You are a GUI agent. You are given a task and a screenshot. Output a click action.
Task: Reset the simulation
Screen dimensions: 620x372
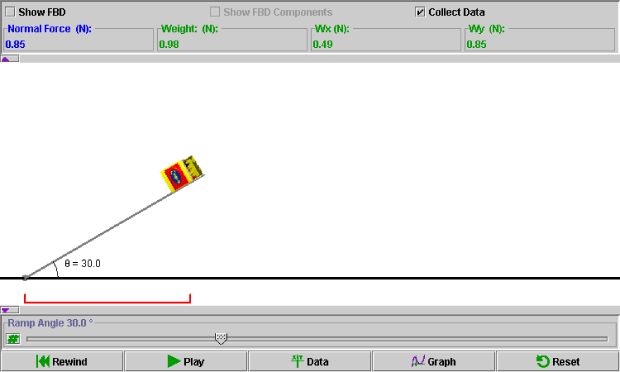558,361
